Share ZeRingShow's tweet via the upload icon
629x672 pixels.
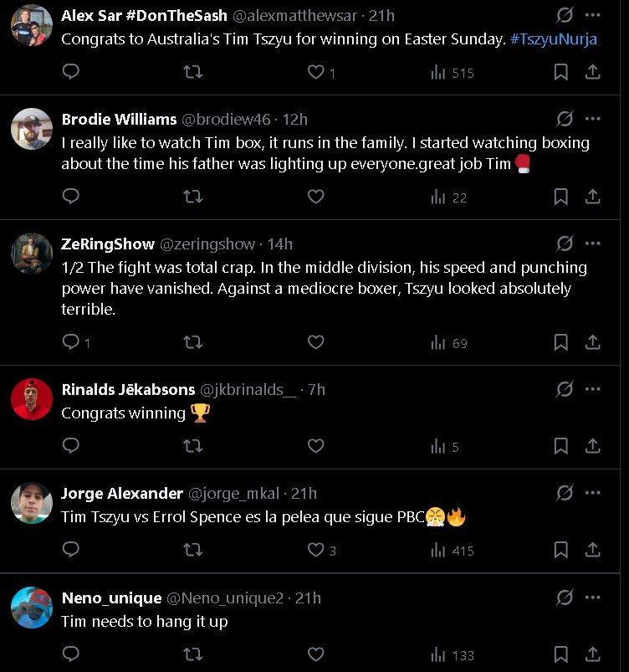tap(592, 342)
